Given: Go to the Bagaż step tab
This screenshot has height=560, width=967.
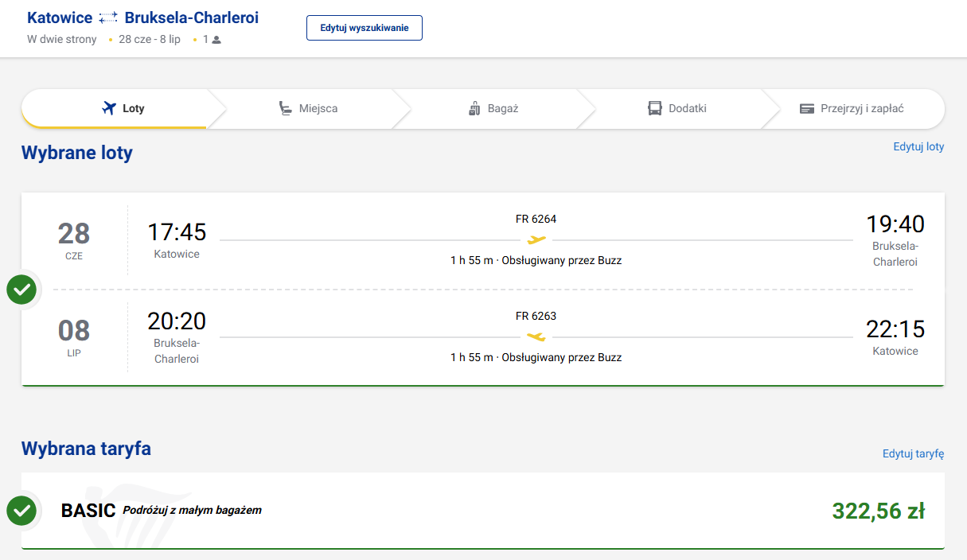Looking at the screenshot, I should tap(493, 108).
